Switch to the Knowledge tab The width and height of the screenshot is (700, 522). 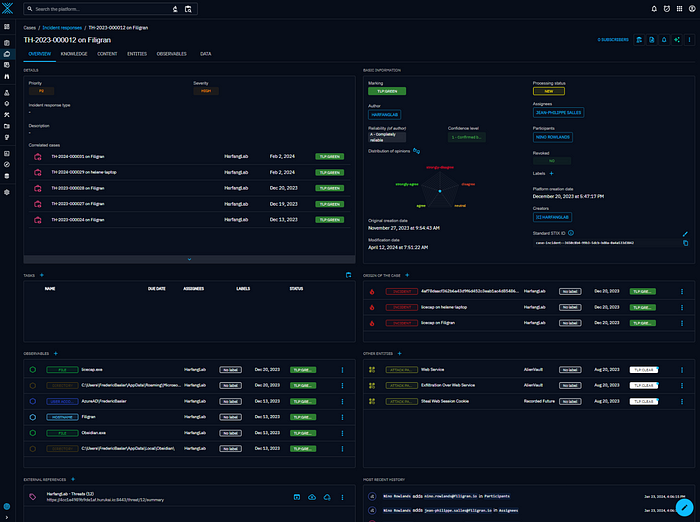(x=73, y=53)
